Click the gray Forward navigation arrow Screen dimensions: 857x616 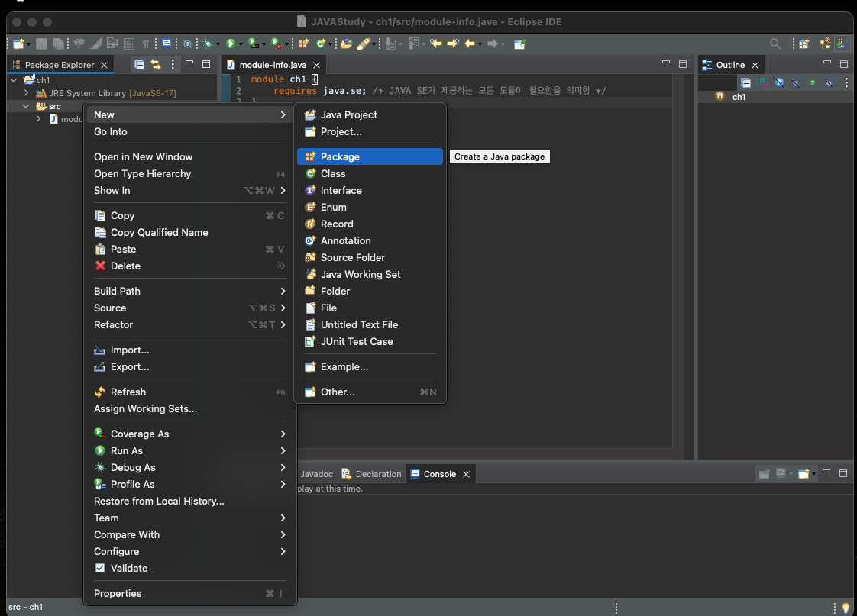(x=493, y=44)
